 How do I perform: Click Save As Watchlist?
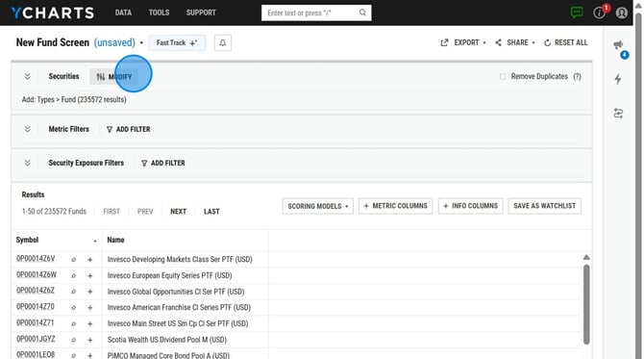[x=545, y=206]
